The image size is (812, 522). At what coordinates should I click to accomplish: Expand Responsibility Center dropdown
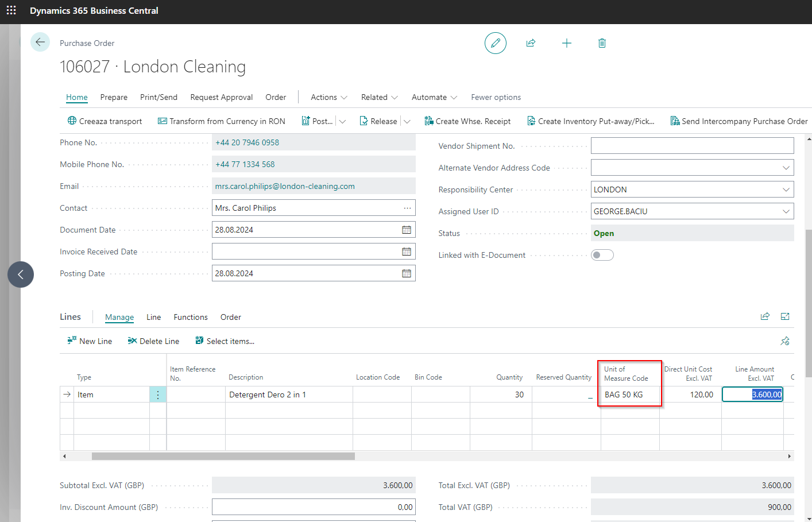coord(786,190)
